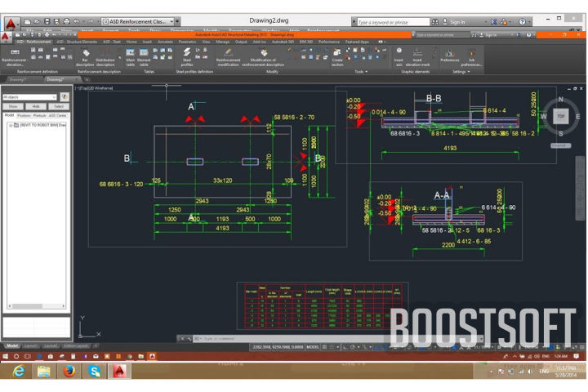Click the TOP face of the ViewCube
Image resolution: width=588 pixels, height=392 pixels.
(x=560, y=116)
